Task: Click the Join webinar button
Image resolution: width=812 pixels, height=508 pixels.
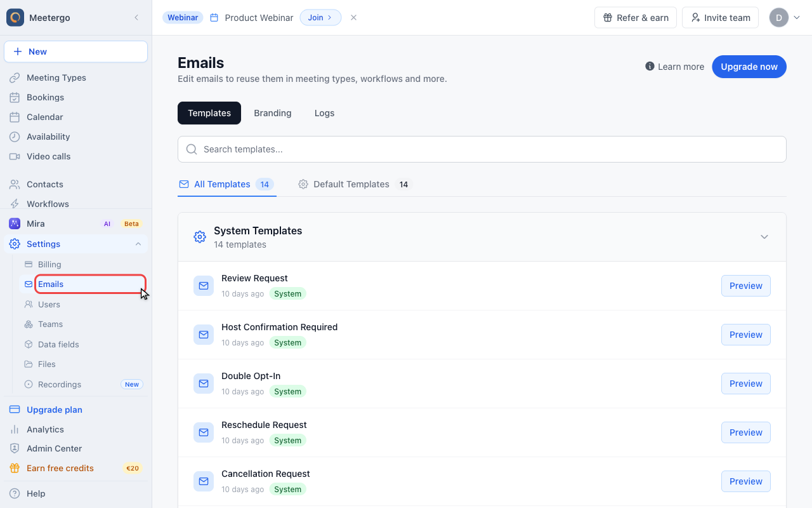Action: click(x=320, y=18)
